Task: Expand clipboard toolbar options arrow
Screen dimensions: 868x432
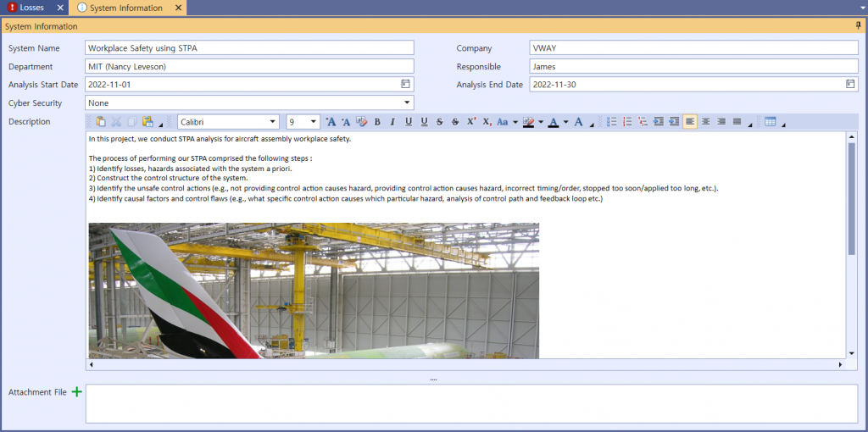Action: point(160,125)
